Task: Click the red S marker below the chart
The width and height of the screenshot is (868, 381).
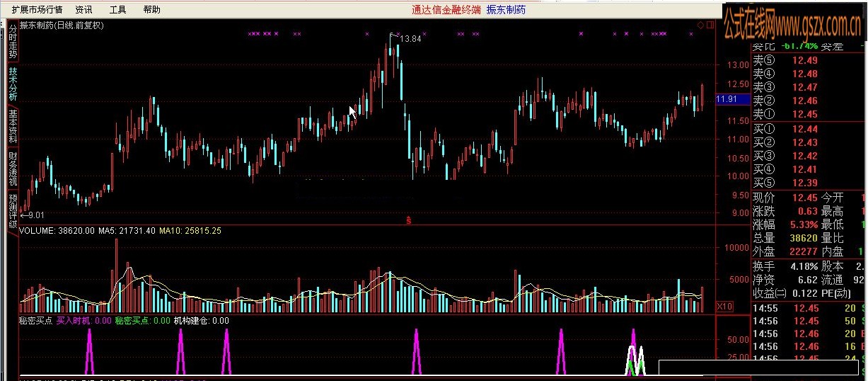Action: coord(408,220)
